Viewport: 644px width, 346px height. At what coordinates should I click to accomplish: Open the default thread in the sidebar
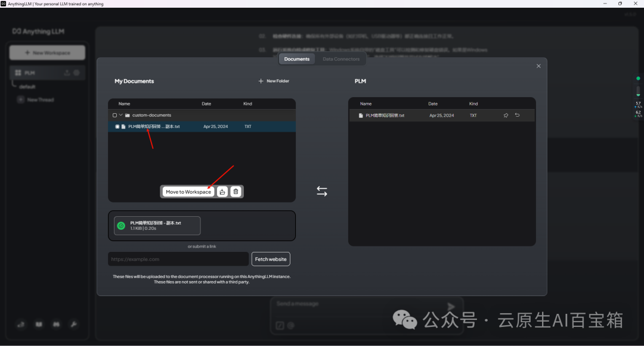coord(27,86)
